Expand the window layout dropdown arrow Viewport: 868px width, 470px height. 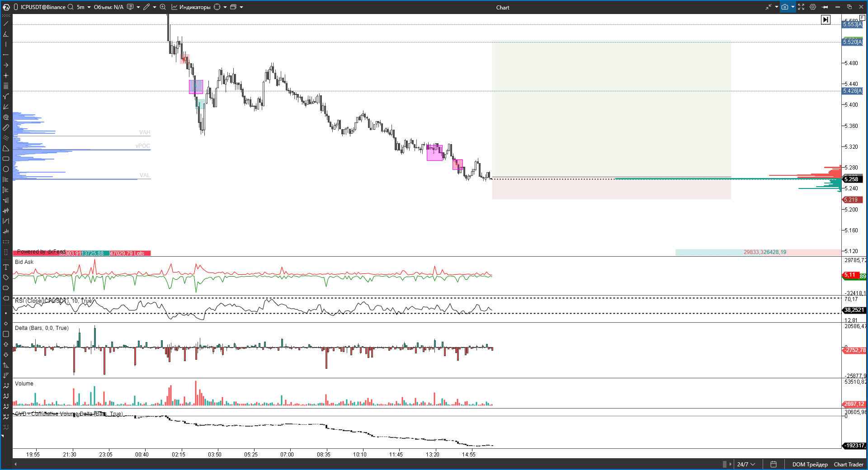tap(241, 7)
